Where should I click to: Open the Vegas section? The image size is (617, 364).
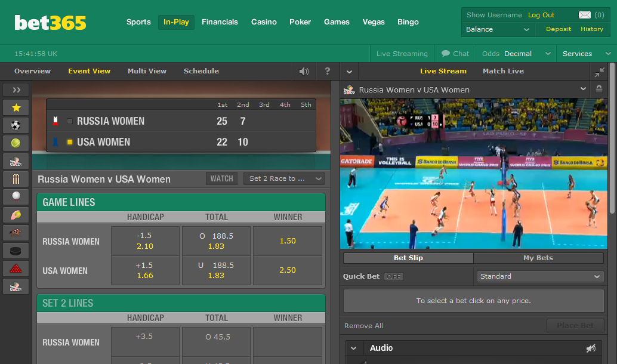(374, 22)
